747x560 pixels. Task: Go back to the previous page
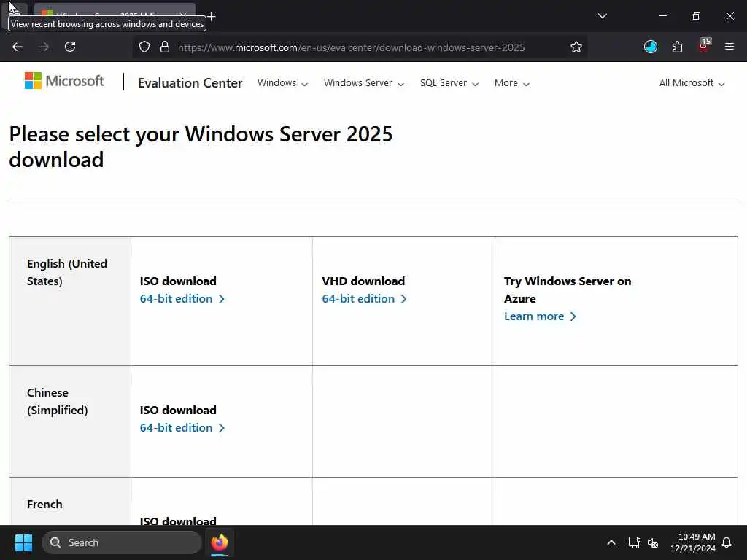[18, 47]
